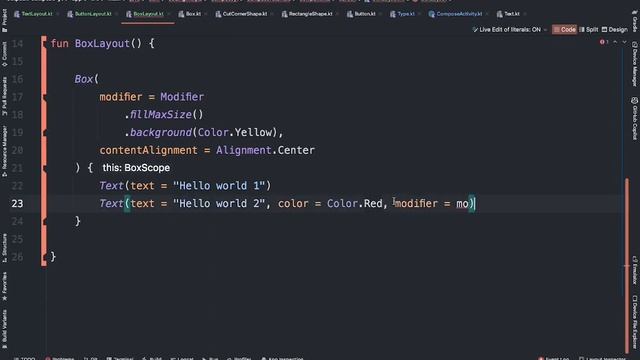Click on '"Hello world 2"' string literal
Viewport: 640px width, 360px height.
(x=219, y=204)
